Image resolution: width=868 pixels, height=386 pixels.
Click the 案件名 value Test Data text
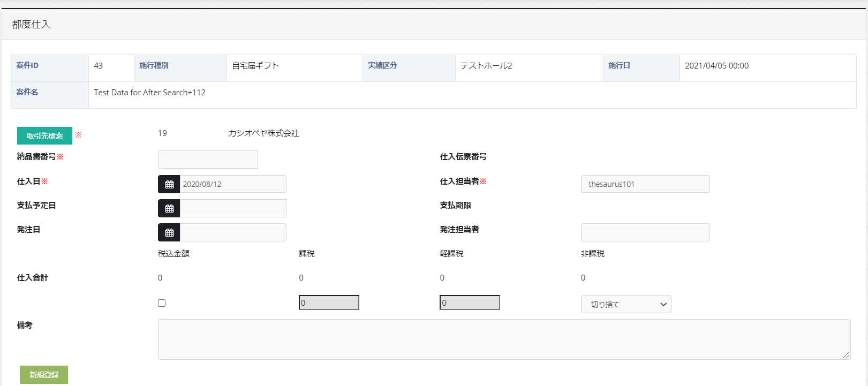[149, 93]
